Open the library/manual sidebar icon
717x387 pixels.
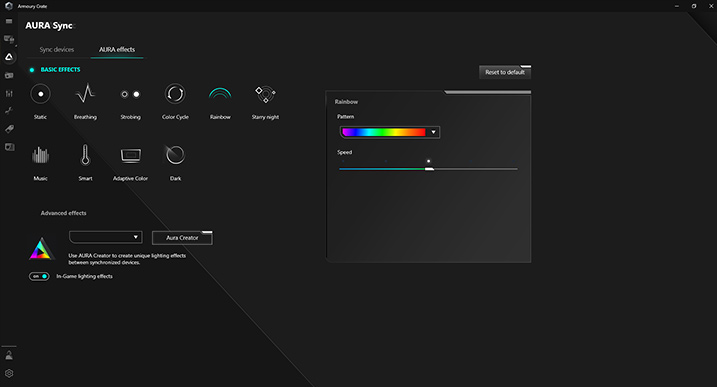9,147
